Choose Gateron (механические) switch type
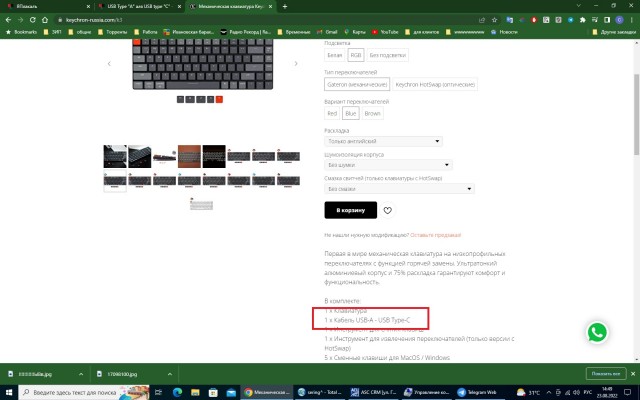 pyautogui.click(x=357, y=84)
